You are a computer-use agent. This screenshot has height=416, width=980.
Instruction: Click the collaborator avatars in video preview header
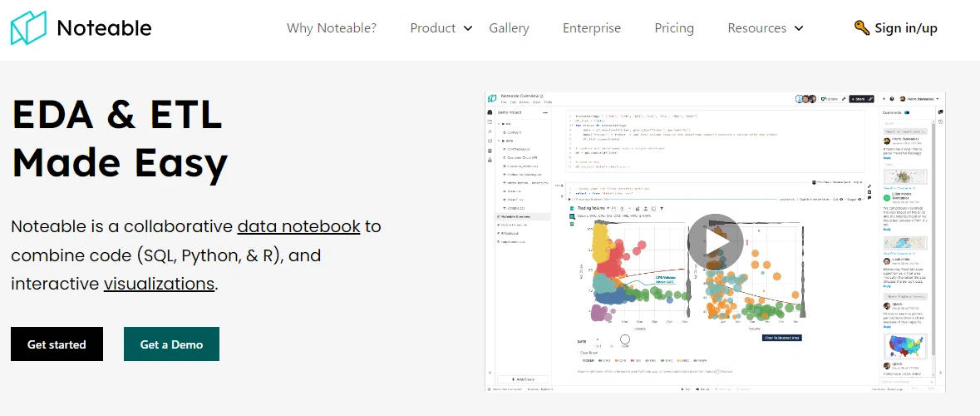click(x=805, y=99)
